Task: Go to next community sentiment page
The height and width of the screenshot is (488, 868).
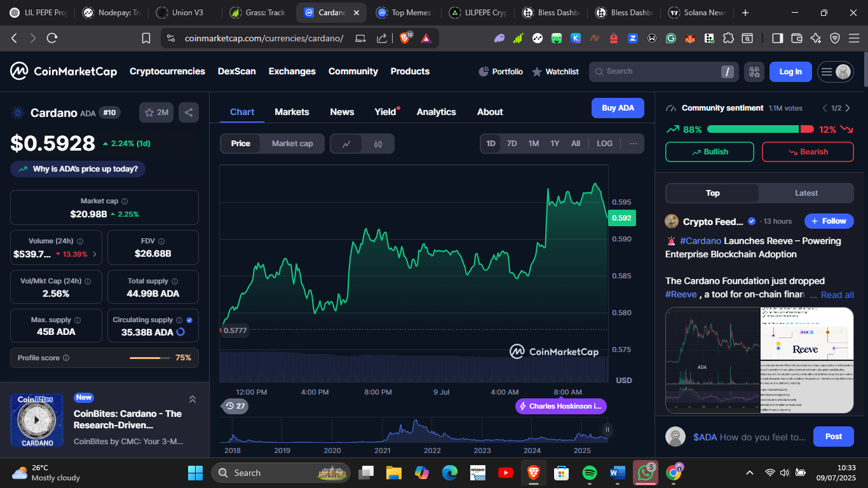Action: pos(848,108)
